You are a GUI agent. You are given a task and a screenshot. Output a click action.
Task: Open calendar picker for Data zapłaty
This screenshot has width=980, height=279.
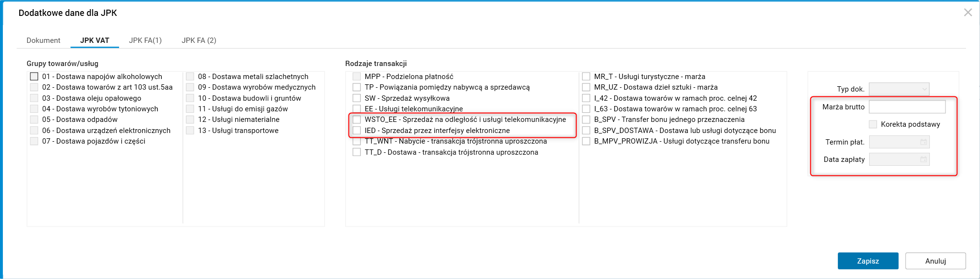[x=923, y=159]
